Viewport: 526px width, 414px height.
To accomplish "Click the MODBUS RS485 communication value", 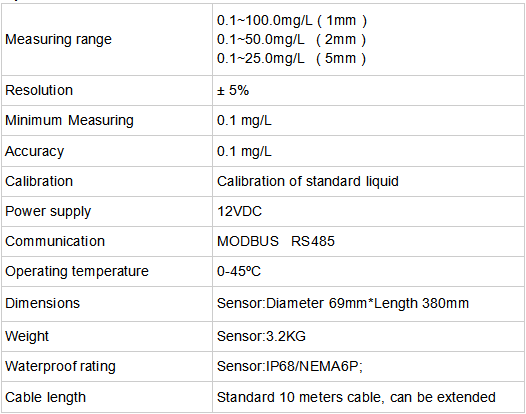I will tap(276, 241).
